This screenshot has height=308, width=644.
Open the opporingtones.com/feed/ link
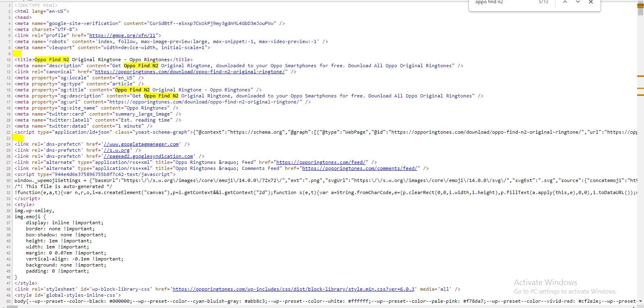pyautogui.click(x=321, y=162)
